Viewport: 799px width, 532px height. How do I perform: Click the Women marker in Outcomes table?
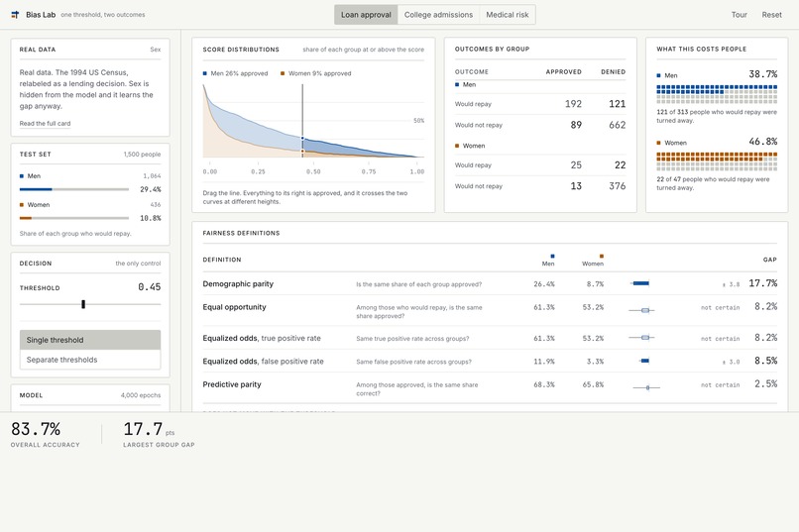457,146
